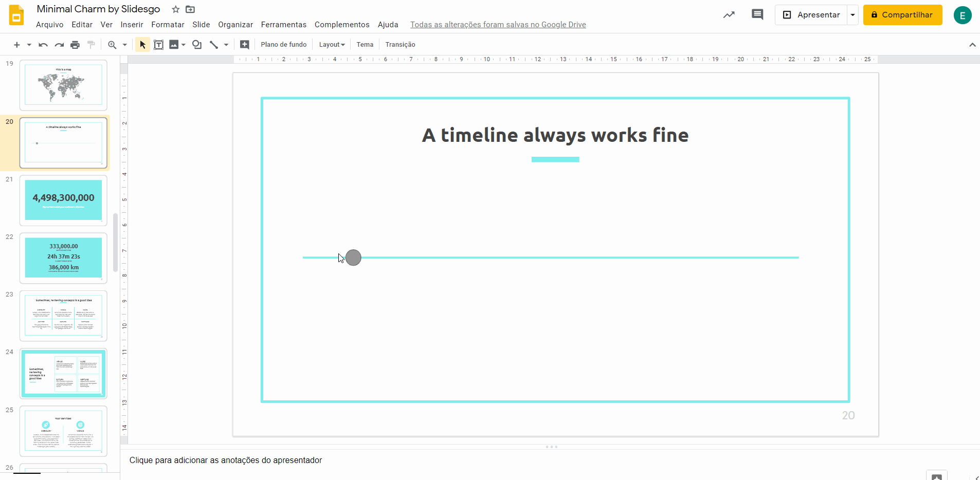Open the account avatar E

pyautogui.click(x=963, y=15)
